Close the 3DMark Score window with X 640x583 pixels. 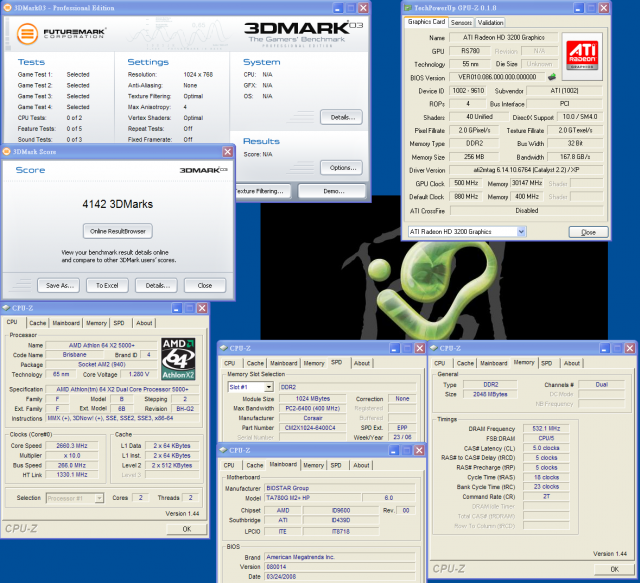[x=227, y=152]
